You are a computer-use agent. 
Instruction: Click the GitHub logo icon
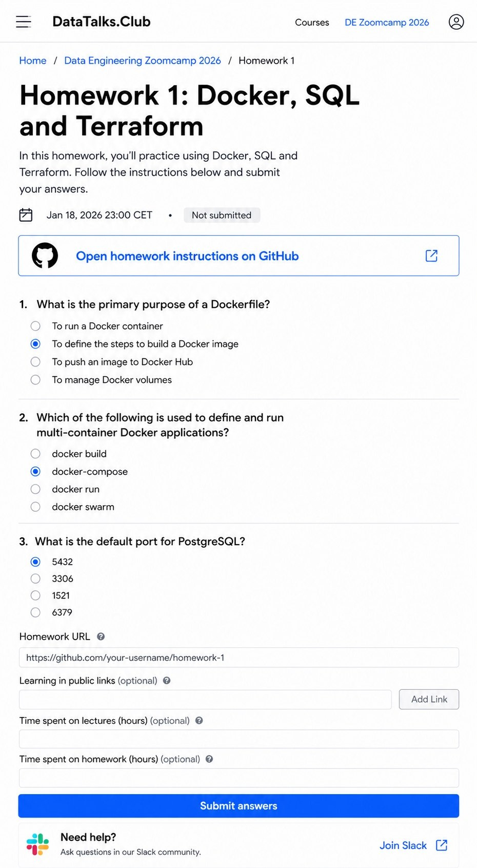point(45,256)
